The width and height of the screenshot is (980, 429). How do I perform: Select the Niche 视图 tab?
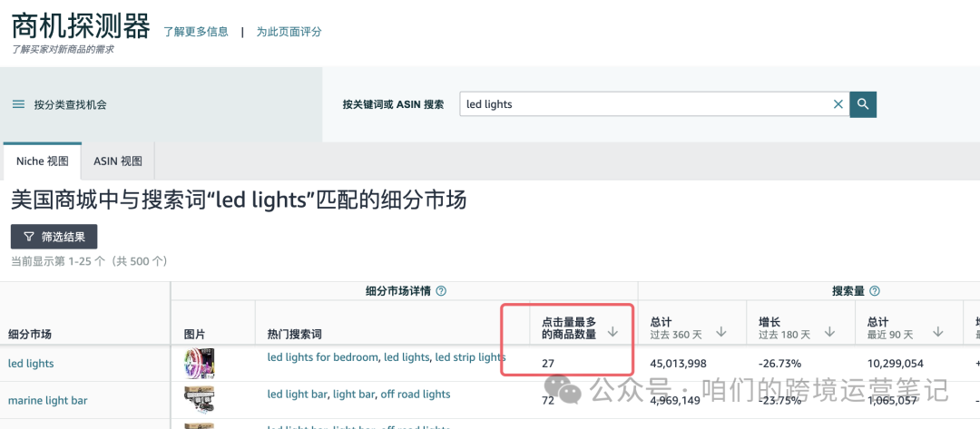tap(43, 161)
